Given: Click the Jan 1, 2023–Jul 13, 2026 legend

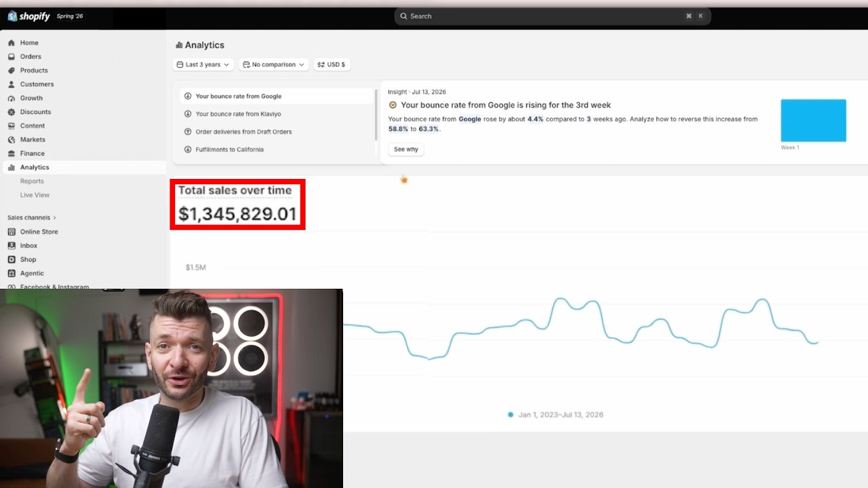Looking at the screenshot, I should coord(555,415).
